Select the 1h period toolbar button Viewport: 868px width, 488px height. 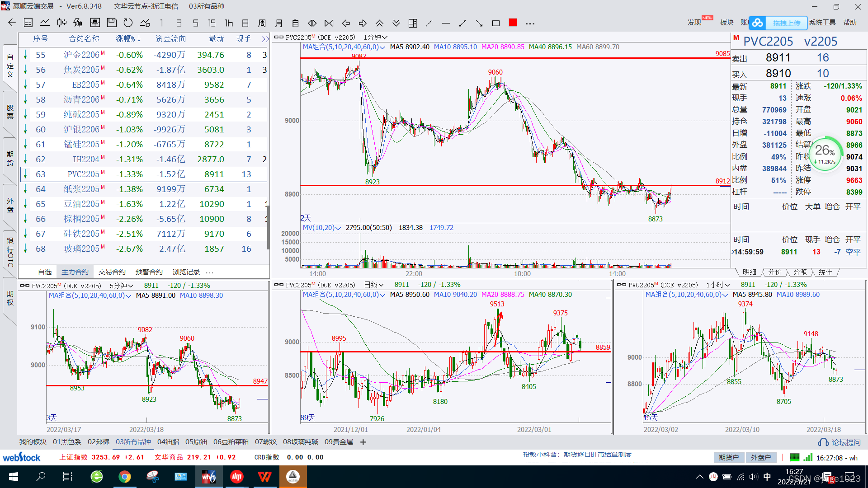pos(229,23)
